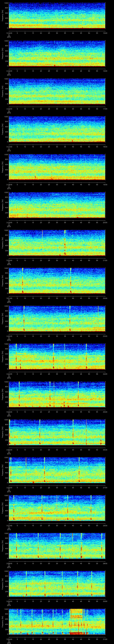Image resolution: width=114 pixels, height=644 pixels.
Task: Click the Frequency (Hz) axis title of the 3:14:00 panel
Action: 3,16
